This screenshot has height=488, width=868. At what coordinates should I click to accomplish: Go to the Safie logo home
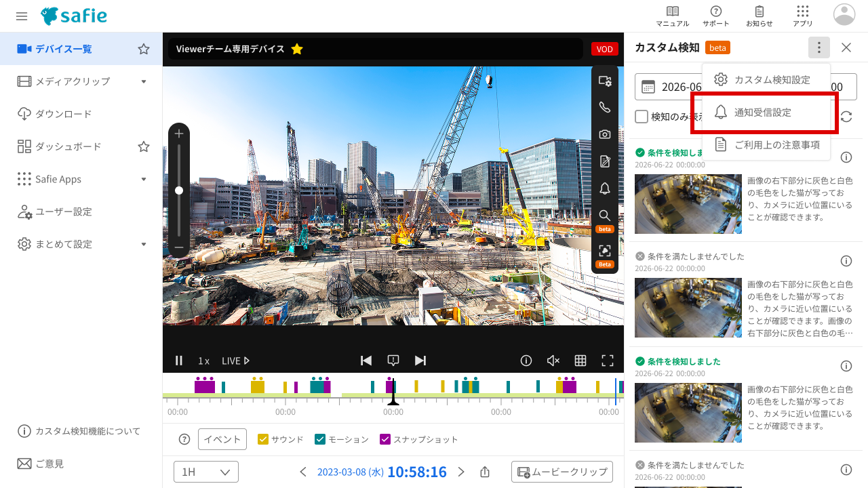click(x=73, y=16)
